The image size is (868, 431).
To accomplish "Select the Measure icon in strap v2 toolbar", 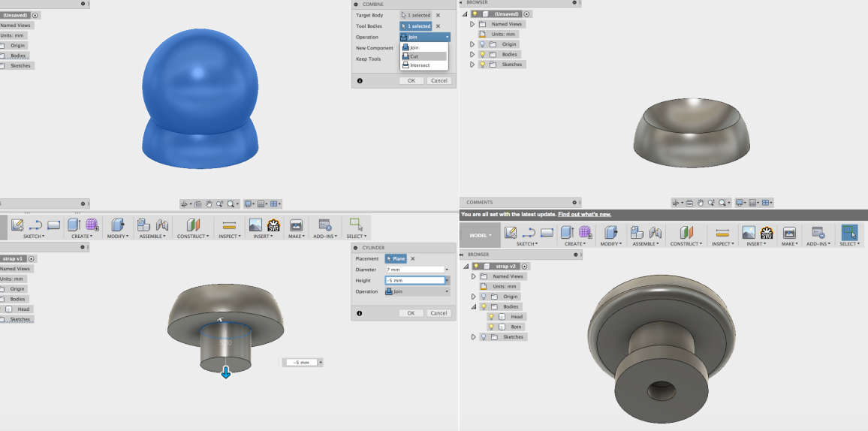I will pyautogui.click(x=722, y=232).
